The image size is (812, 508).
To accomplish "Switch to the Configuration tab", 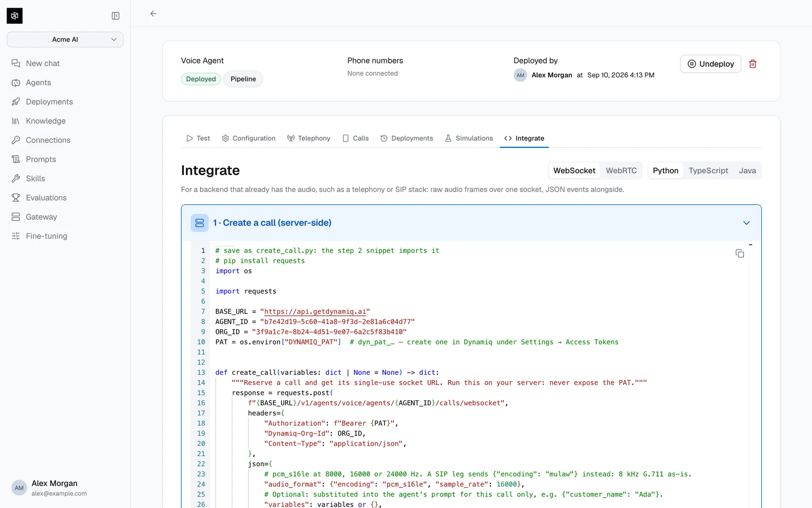I will click(x=249, y=138).
